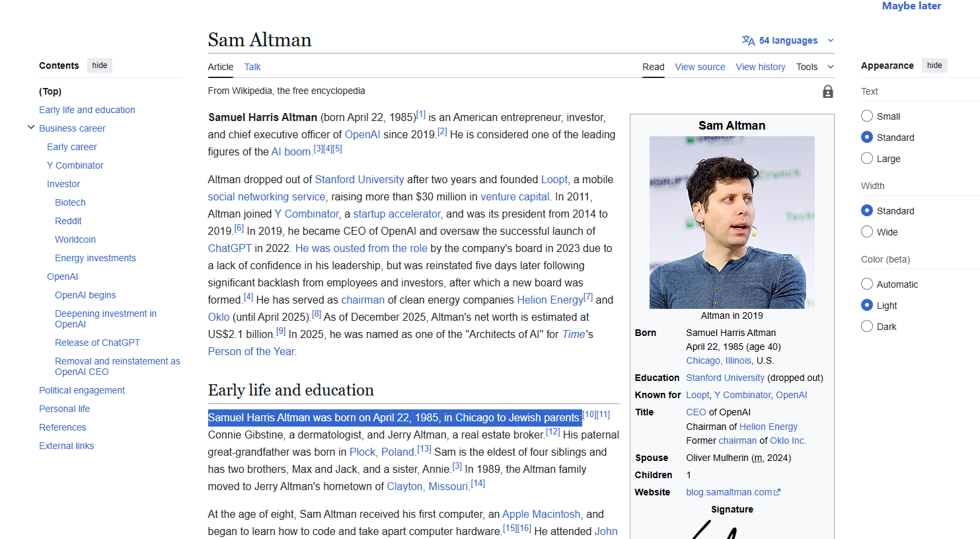
Task: Hide the Contents sidebar
Action: 100,65
